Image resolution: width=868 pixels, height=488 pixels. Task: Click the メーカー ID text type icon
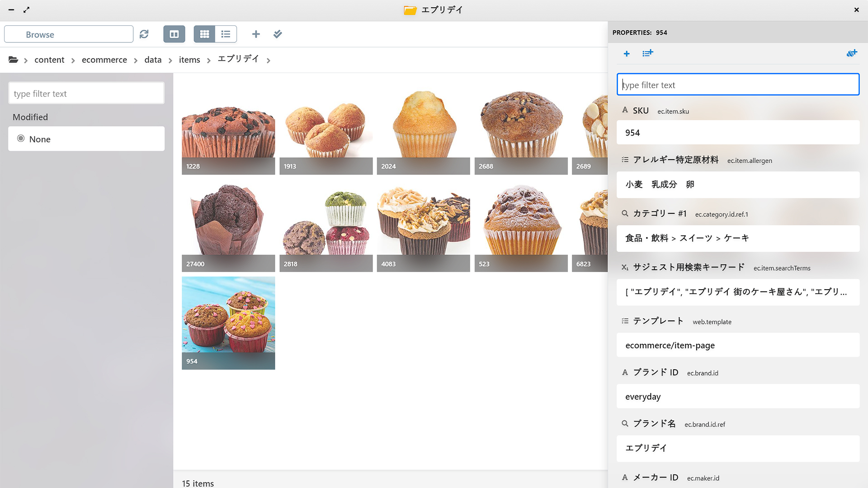pyautogui.click(x=625, y=477)
